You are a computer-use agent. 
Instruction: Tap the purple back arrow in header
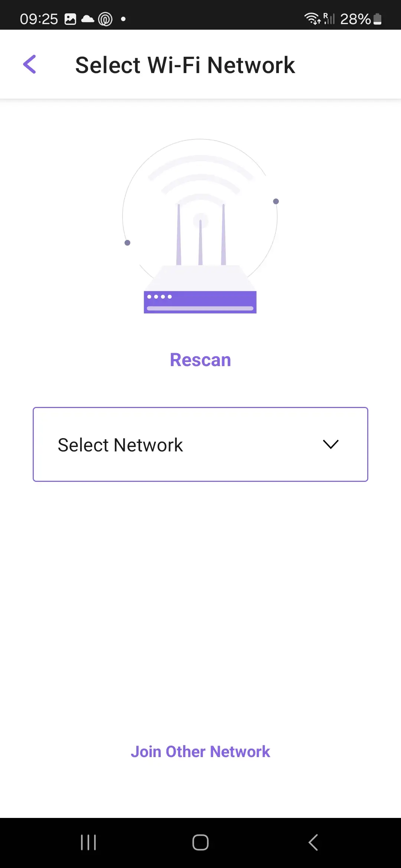click(30, 65)
